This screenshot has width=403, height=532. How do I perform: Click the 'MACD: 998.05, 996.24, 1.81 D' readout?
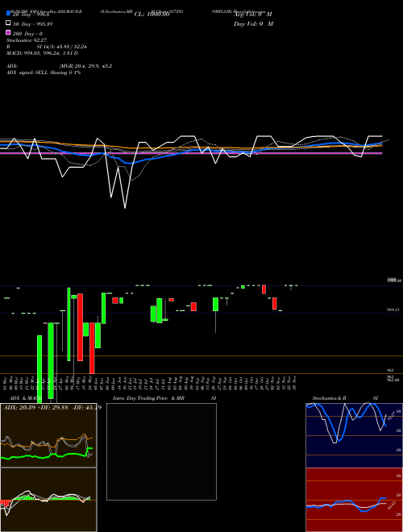(42, 53)
